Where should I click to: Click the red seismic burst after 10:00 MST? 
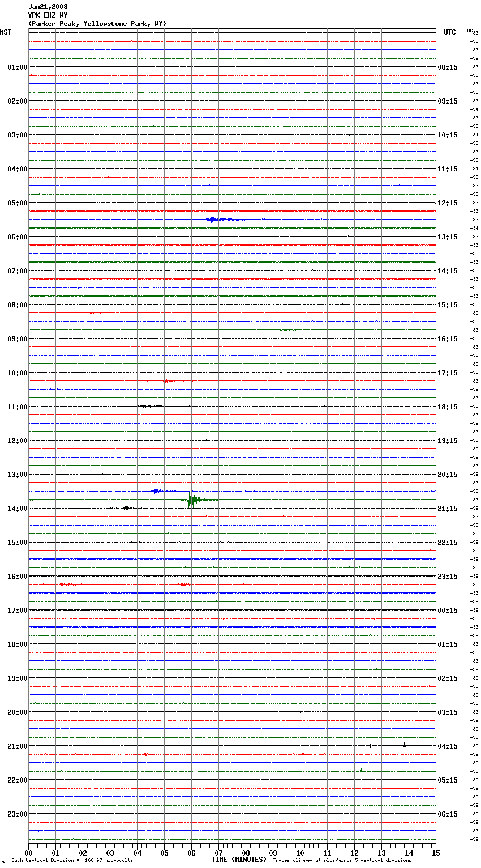pyautogui.click(x=174, y=381)
